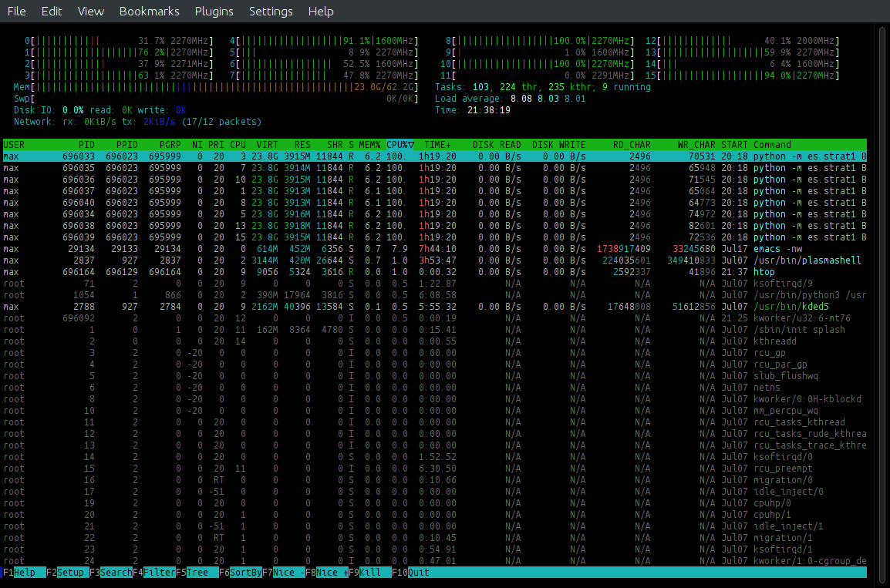Viewport: 890px width, 588px height.
Task: Sort by the MEM% column header
Action: (x=369, y=145)
